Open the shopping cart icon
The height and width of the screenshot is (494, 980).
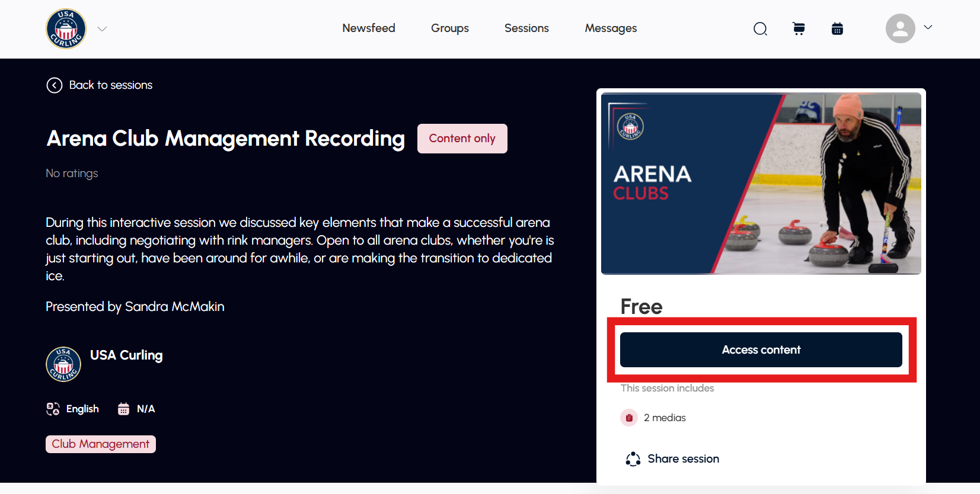(x=799, y=28)
